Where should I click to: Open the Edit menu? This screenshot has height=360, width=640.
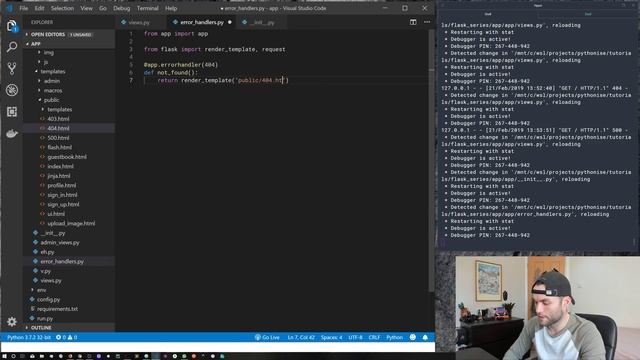point(39,8)
